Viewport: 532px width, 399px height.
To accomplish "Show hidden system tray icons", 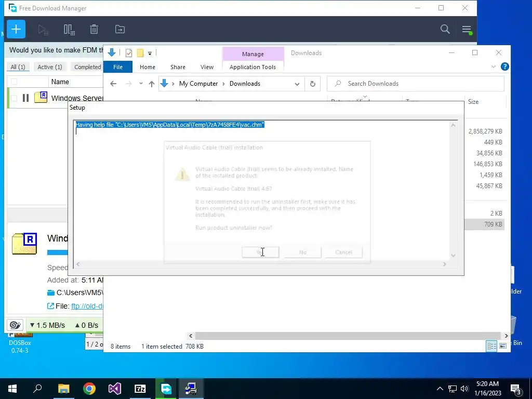I will pyautogui.click(x=440, y=389).
